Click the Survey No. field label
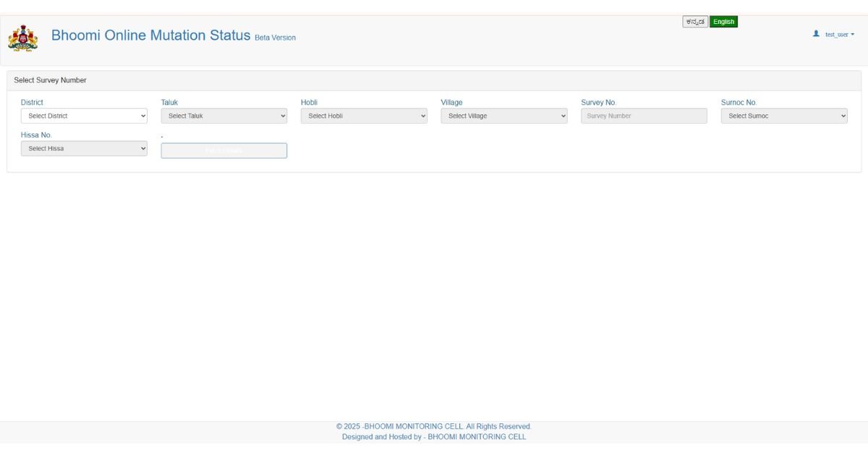 598,103
